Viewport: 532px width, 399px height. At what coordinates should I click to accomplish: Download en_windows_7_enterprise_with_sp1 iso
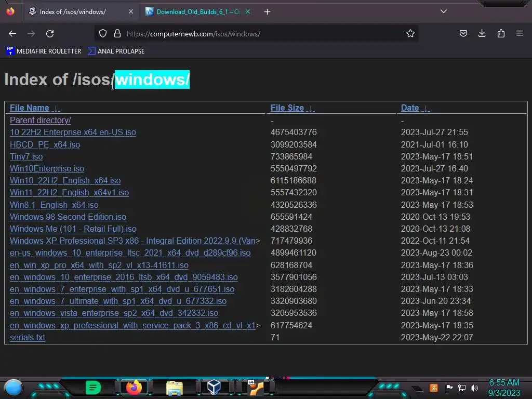(x=122, y=289)
